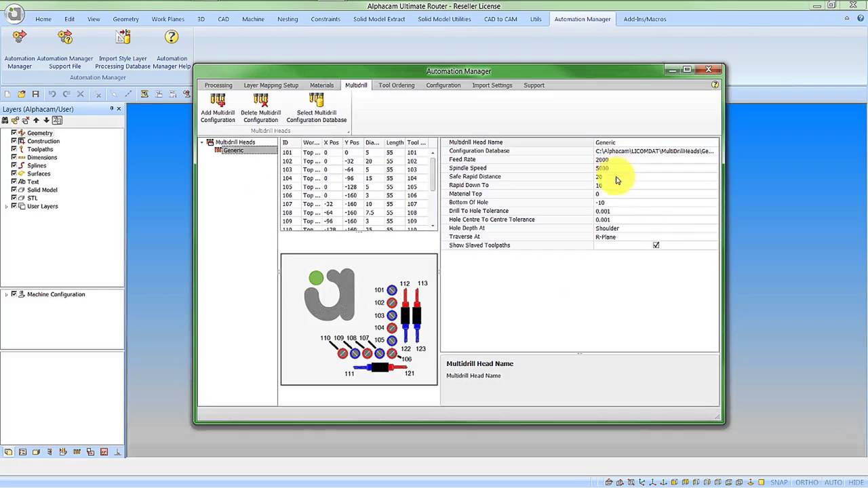The image size is (868, 488).
Task: Click the Drill To Hole Tolerance value
Action: [655, 211]
